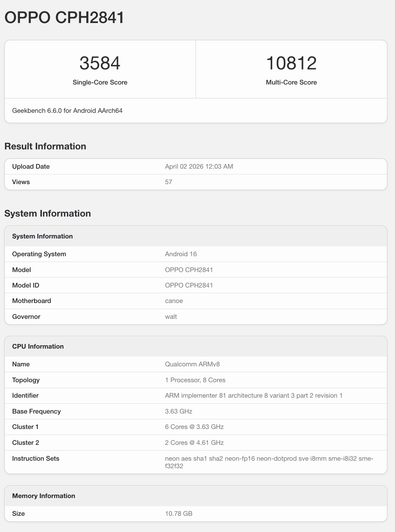Viewport: 395px width, 532px height.
Task: Click the Views count 57
Action: (168, 182)
